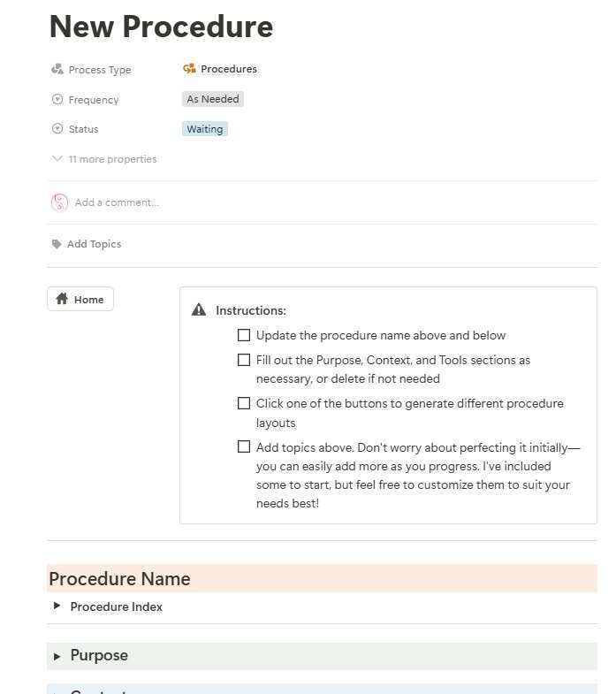The image size is (616, 694).
Task: Click the Add a comment field
Action: pos(117,202)
